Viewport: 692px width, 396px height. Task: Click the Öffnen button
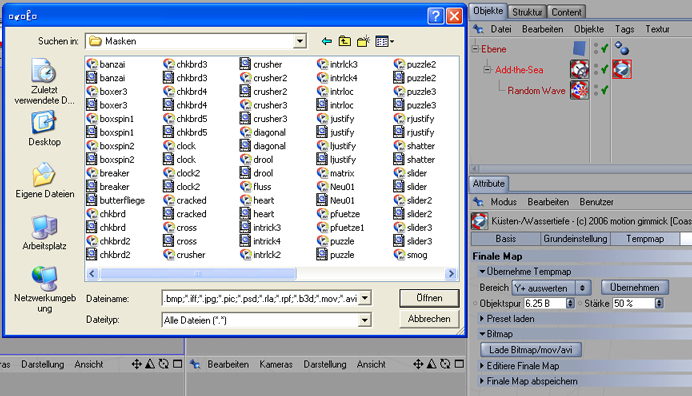pyautogui.click(x=429, y=298)
